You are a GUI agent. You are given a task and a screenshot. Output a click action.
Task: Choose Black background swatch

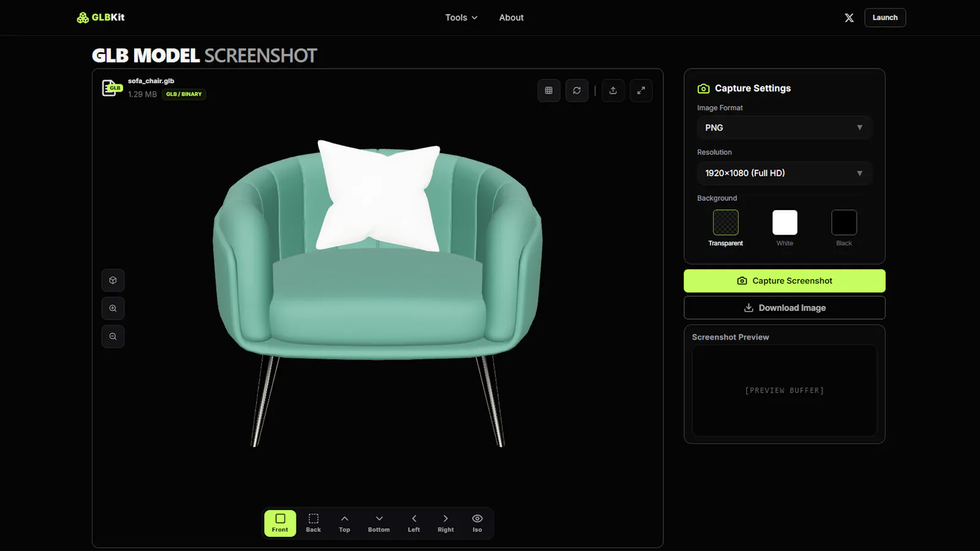click(844, 222)
